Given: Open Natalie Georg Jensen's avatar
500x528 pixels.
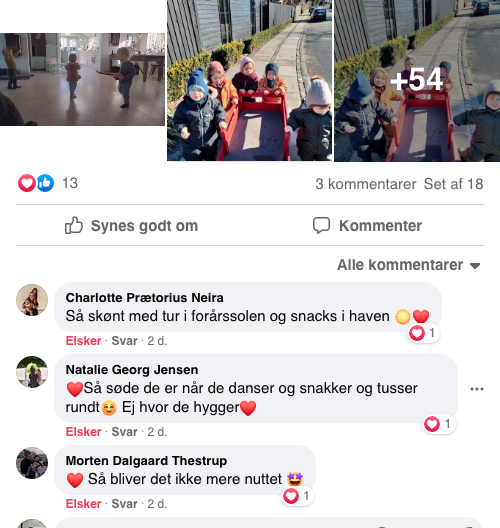Looking at the screenshot, I should [32, 372].
